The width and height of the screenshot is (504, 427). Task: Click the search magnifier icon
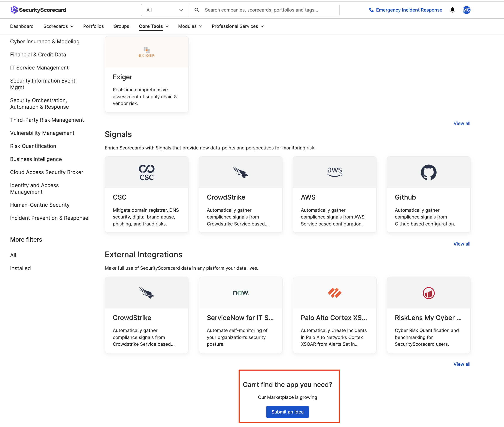[x=197, y=10]
